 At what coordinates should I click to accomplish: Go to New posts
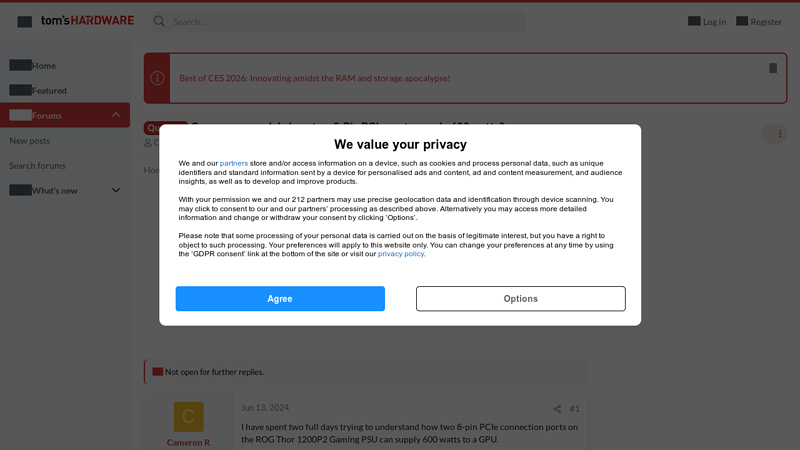pyautogui.click(x=30, y=141)
